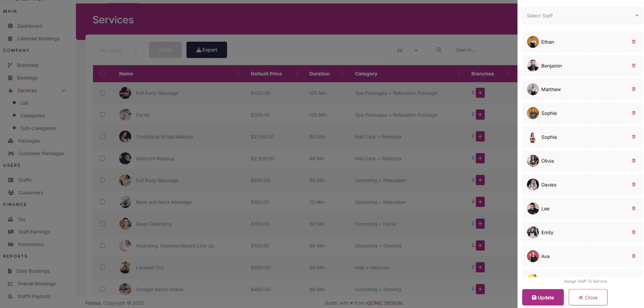644x308 pixels.
Task: Remove Sophia using the trash icon
Action: [x=633, y=137]
